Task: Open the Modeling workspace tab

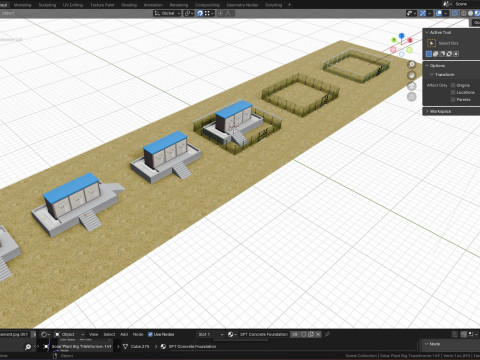Action: pyautogui.click(x=22, y=5)
